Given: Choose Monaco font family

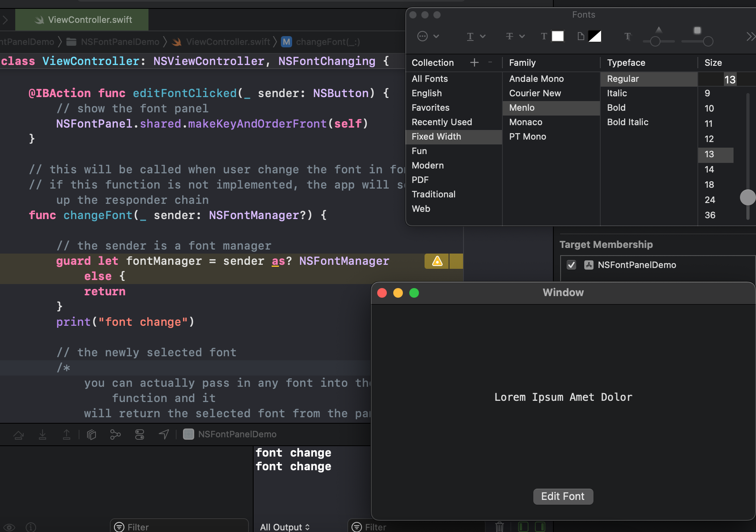Looking at the screenshot, I should [551, 122].
